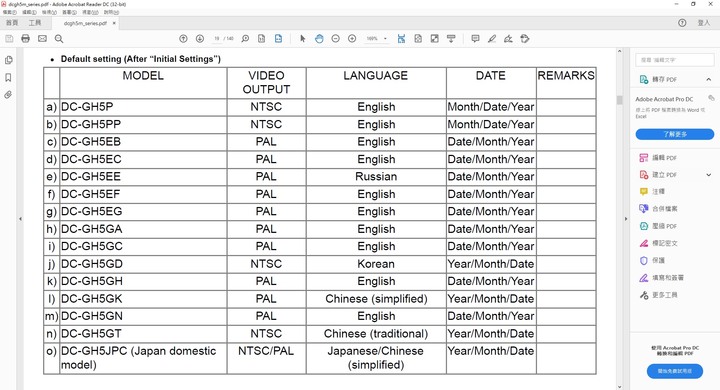The image size is (720, 390).
Task: Go to previous page arrow
Action: pyautogui.click(x=183, y=39)
